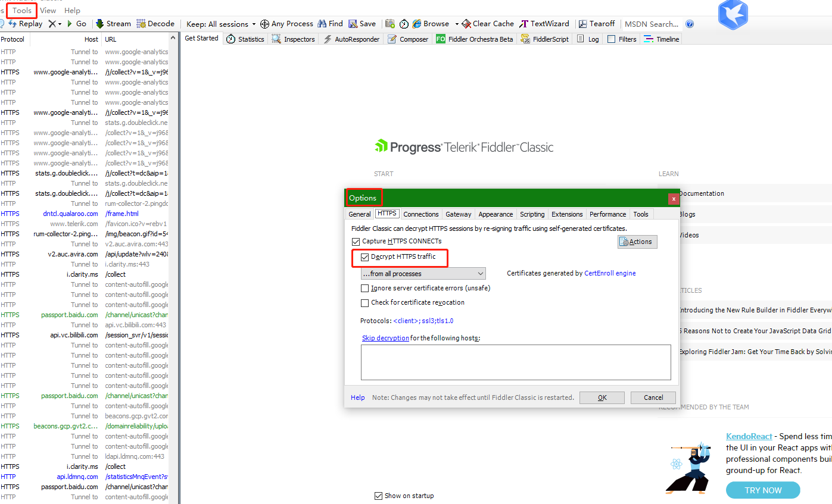Toggle the Stream mode button
The image size is (832, 504).
coord(114,24)
